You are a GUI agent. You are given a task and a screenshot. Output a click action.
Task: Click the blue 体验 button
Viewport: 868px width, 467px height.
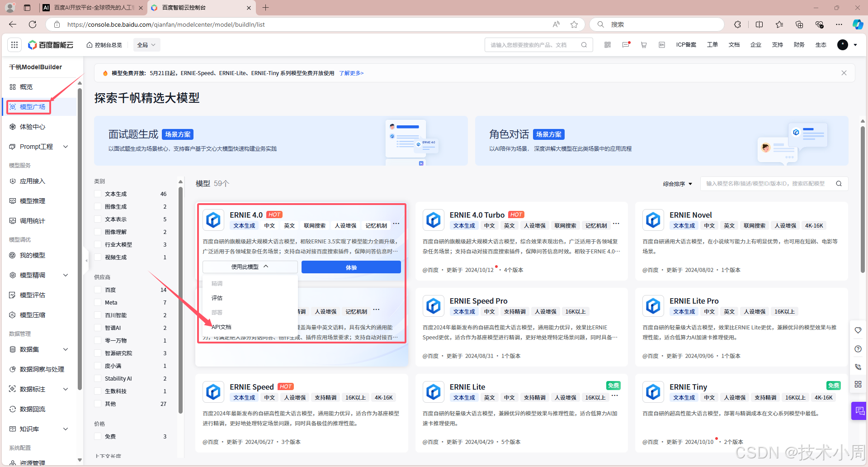[x=351, y=267]
